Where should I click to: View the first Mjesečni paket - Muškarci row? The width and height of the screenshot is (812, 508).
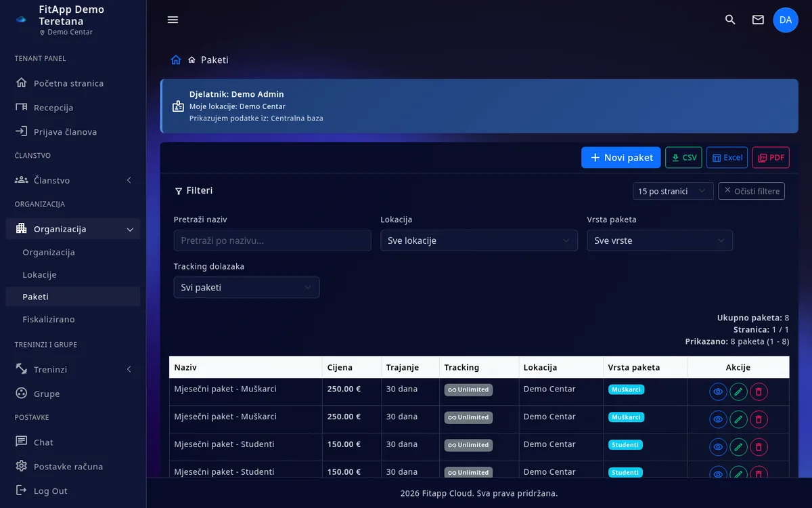[719, 391]
